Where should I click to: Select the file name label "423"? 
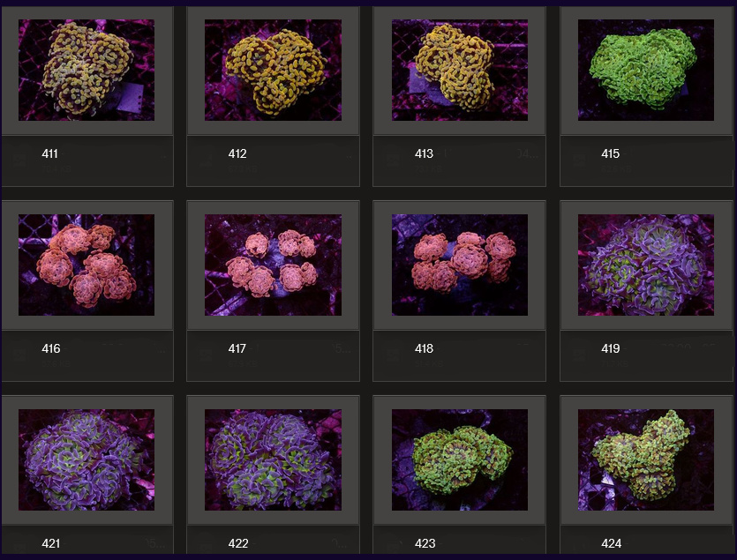click(x=425, y=543)
